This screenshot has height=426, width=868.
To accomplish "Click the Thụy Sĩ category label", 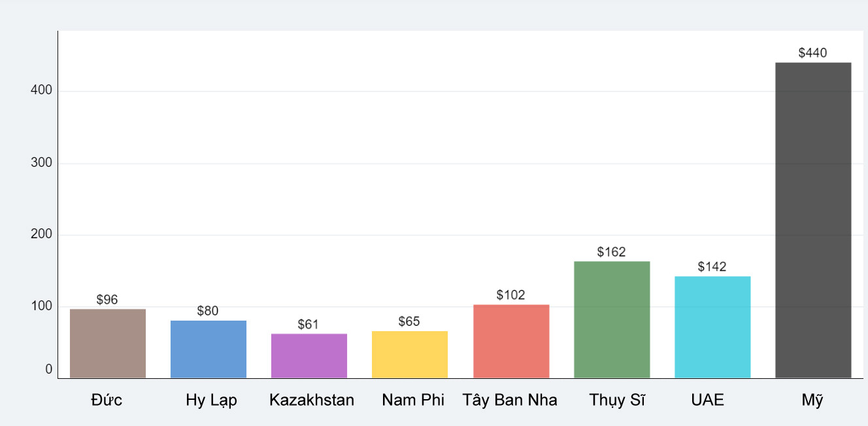I will [x=616, y=400].
